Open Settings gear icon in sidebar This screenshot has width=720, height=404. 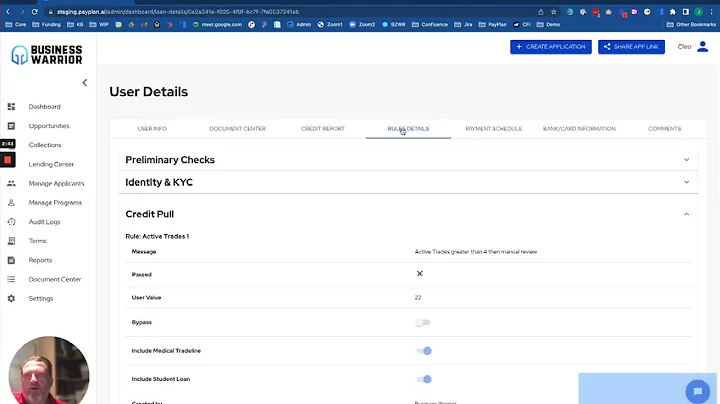point(10,298)
